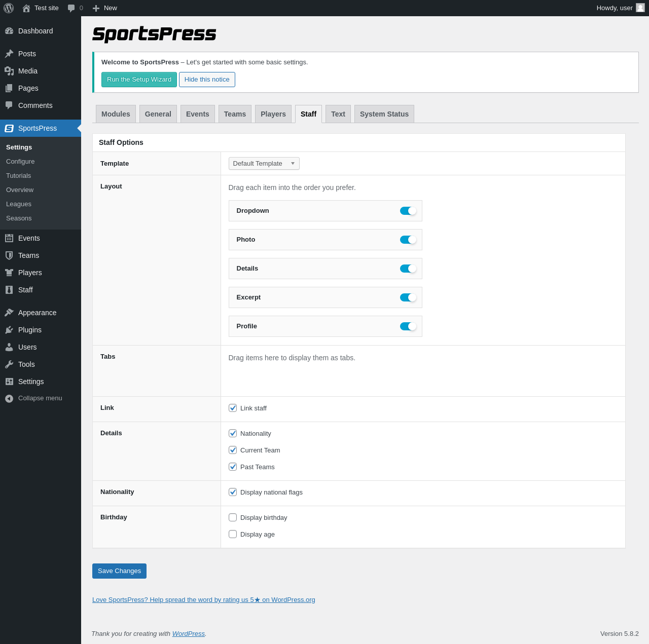The image size is (649, 644).
Task: Toggle the Photo layout switch
Action: click(408, 240)
